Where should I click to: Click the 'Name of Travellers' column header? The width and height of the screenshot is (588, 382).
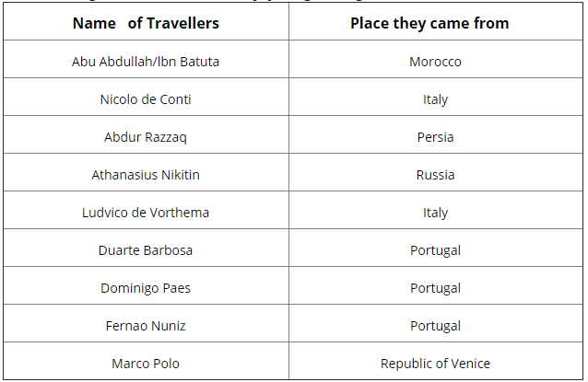pyautogui.click(x=146, y=23)
